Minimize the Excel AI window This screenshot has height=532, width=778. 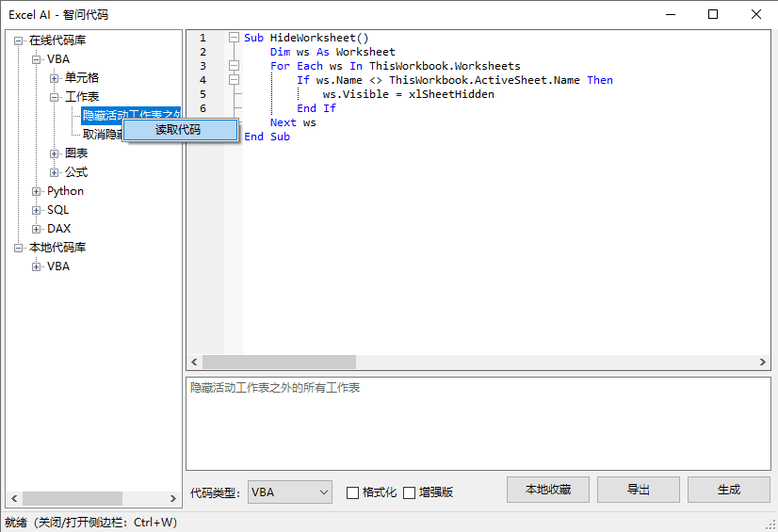[x=671, y=14]
